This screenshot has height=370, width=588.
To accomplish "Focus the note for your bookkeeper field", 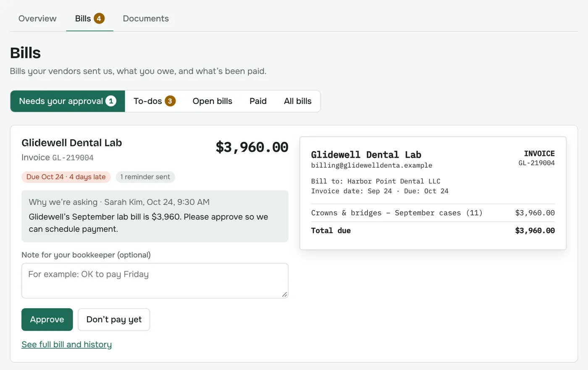I will click(x=155, y=281).
